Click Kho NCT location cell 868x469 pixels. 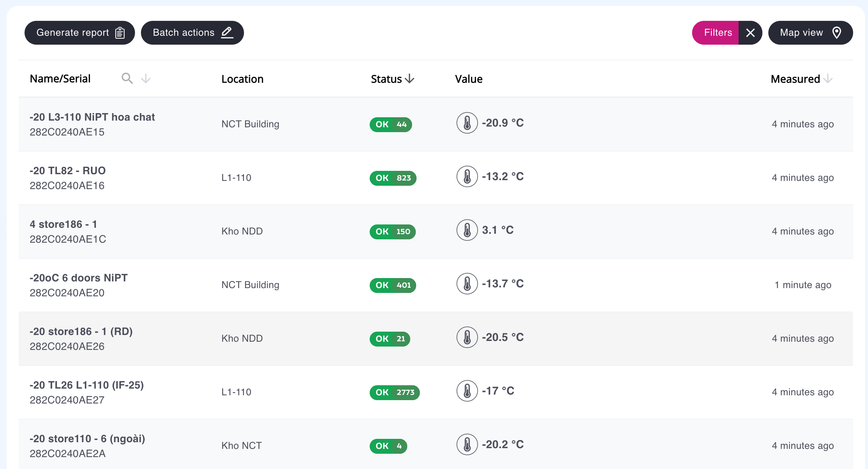coord(242,446)
